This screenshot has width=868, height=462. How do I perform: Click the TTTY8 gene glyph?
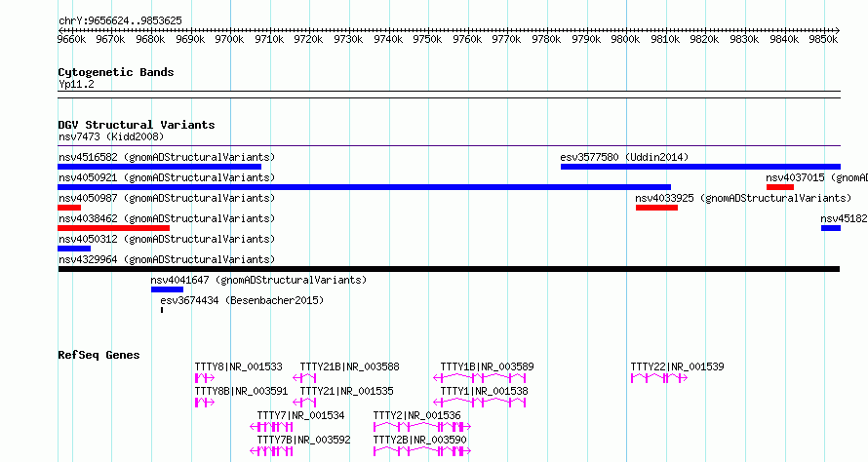(x=204, y=378)
